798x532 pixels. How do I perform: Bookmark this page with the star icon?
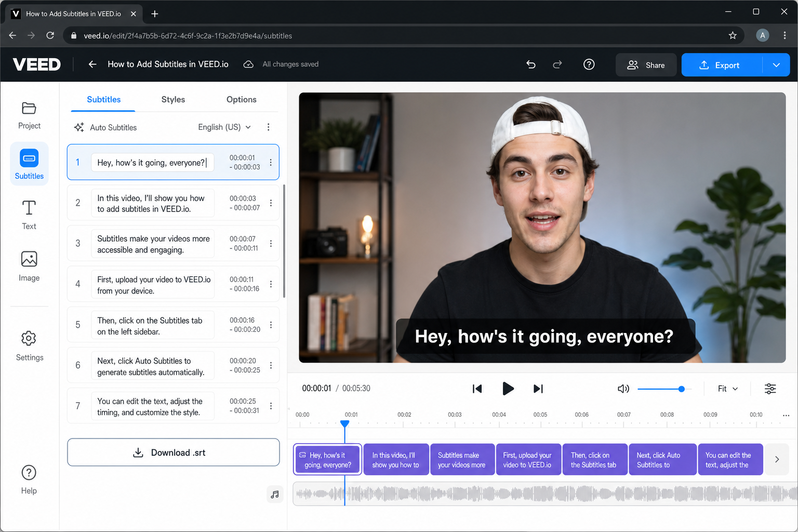(x=733, y=35)
